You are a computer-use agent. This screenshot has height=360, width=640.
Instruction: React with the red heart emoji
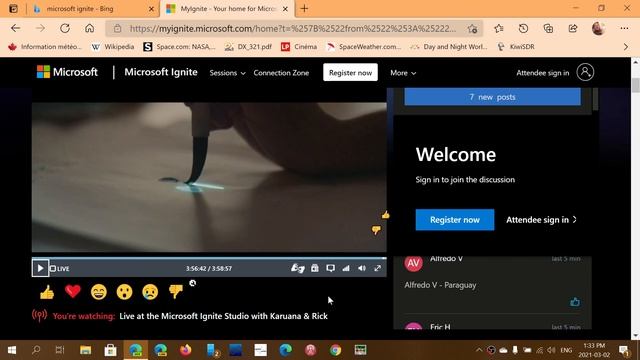point(73,291)
